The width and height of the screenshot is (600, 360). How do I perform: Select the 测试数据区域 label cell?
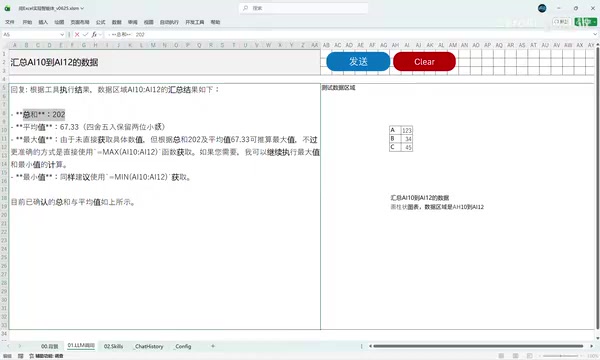338,88
